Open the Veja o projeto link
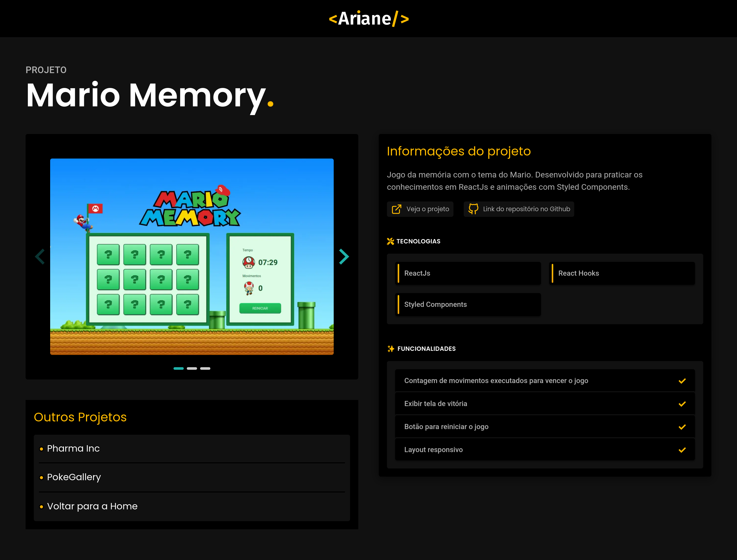 pyautogui.click(x=420, y=209)
